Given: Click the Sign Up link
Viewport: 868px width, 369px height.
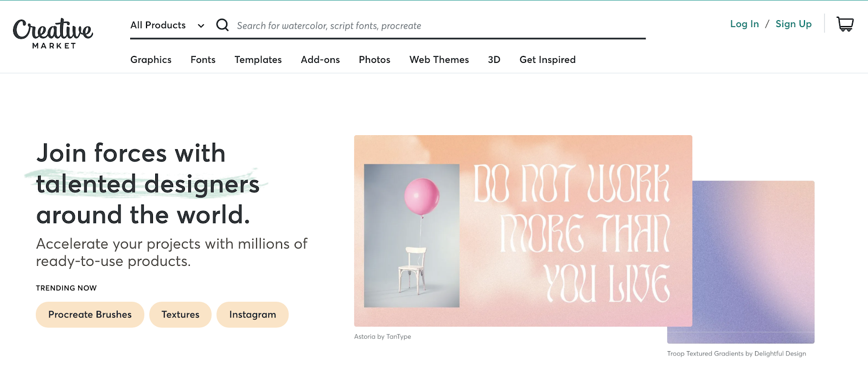Looking at the screenshot, I should [x=794, y=24].
